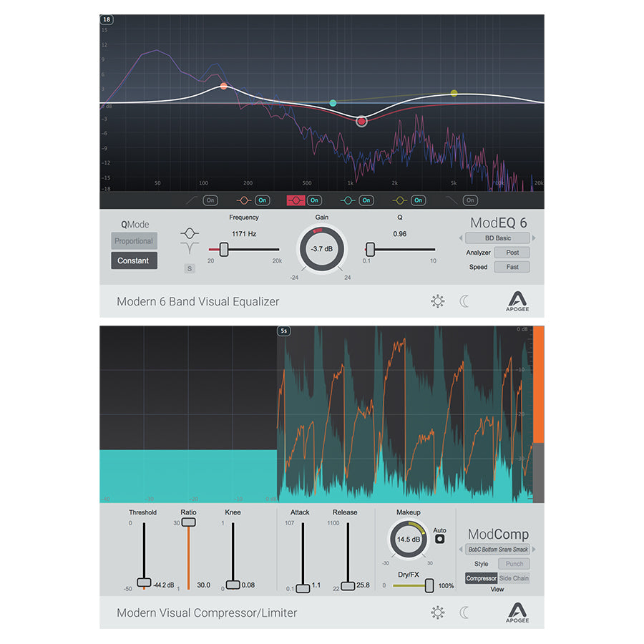Click the Dry/FX slider handle
This screenshot has width=644, height=644.
click(x=429, y=585)
